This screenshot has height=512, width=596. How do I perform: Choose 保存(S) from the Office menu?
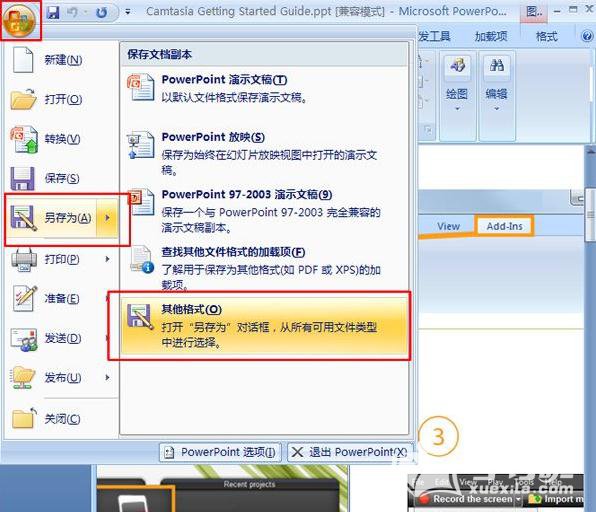[x=61, y=178]
